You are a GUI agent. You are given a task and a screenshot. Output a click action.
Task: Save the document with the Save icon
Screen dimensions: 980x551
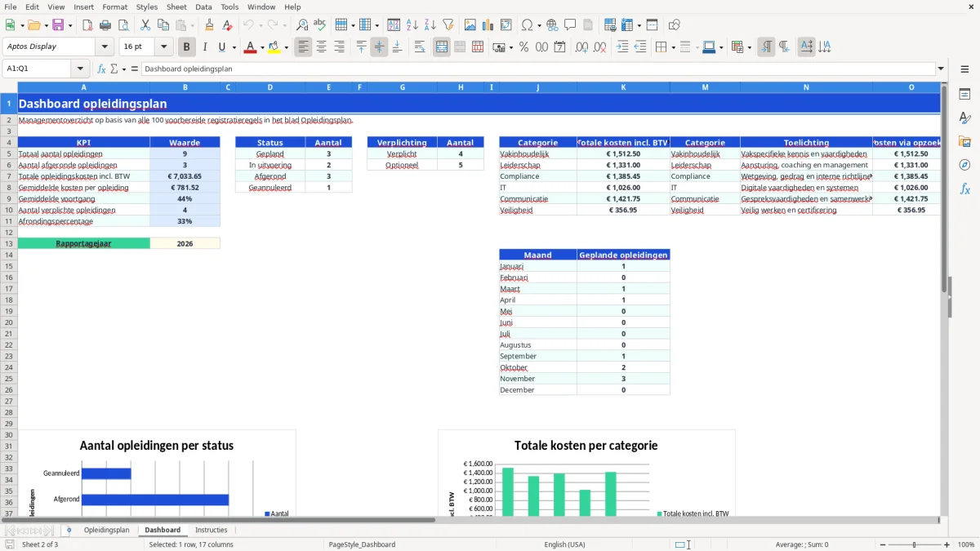(x=58, y=25)
